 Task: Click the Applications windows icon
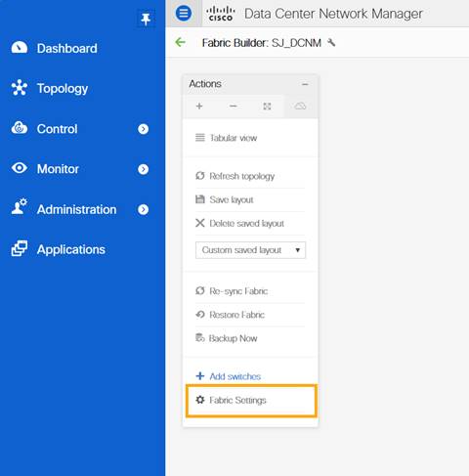tap(20, 248)
